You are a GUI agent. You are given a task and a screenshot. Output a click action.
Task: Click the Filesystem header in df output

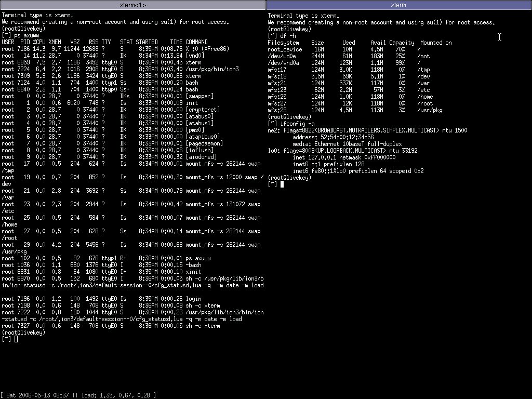coord(284,42)
